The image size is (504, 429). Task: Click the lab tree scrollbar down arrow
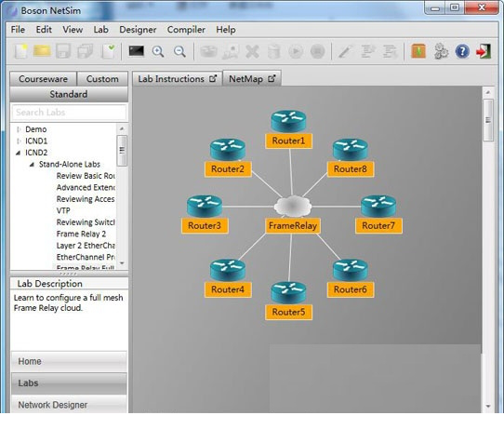[122, 263]
